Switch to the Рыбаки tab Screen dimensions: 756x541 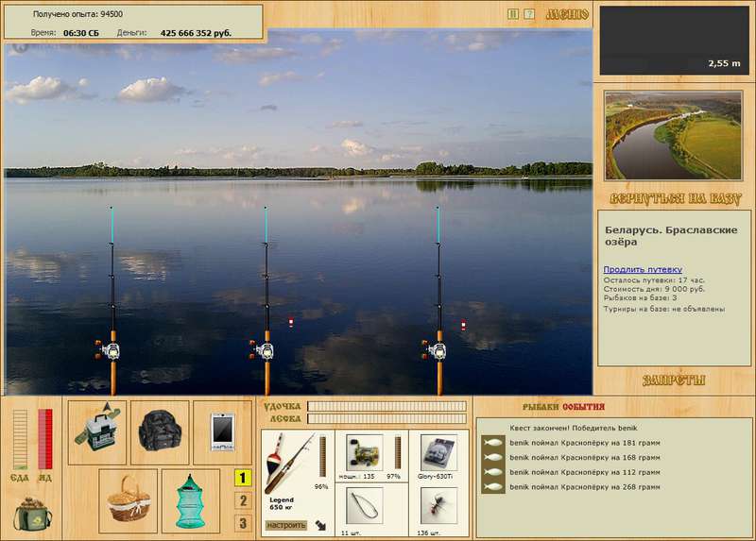pos(541,407)
